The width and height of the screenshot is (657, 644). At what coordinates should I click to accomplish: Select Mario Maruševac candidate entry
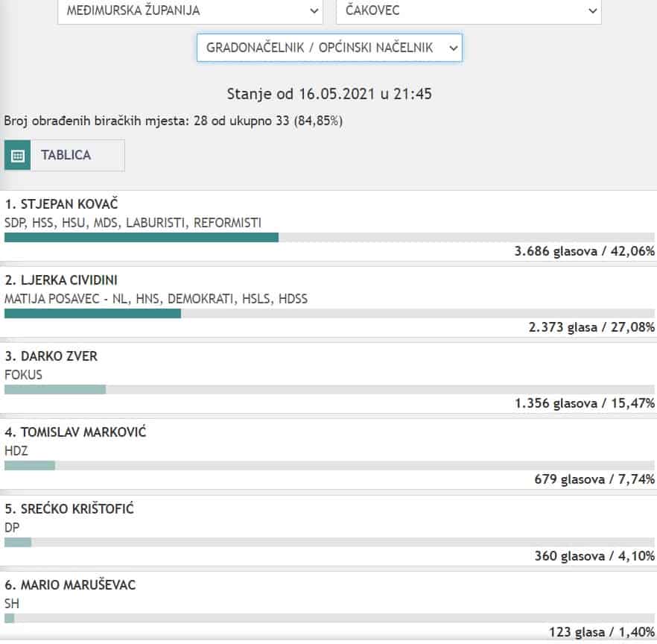pos(70,585)
